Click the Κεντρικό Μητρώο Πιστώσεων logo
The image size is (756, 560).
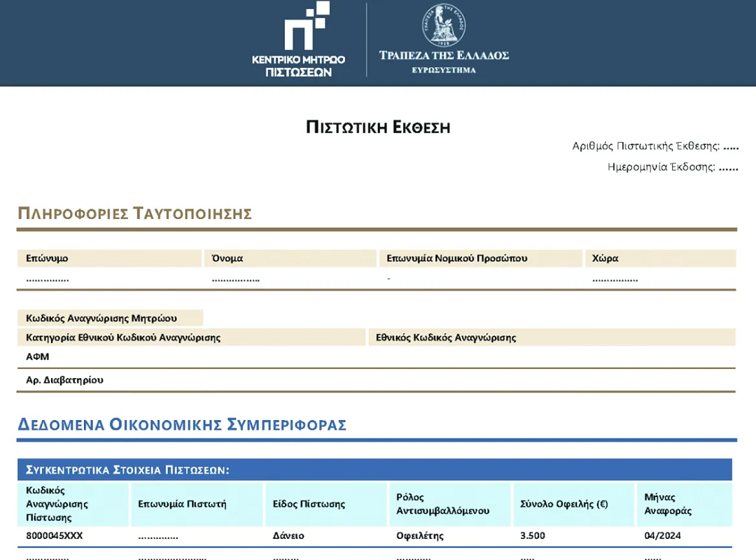299,40
